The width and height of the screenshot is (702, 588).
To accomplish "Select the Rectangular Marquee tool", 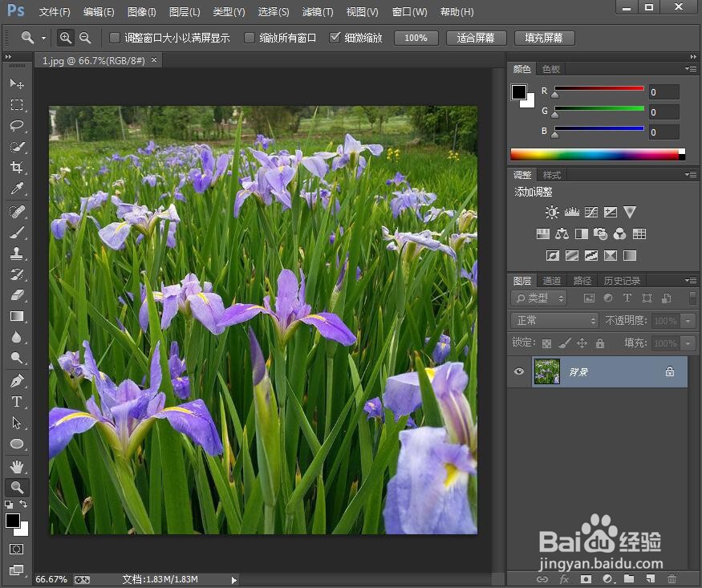I will click(x=17, y=105).
